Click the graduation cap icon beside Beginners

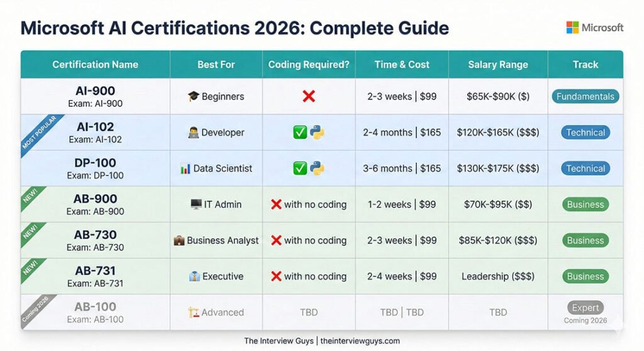[193, 96]
